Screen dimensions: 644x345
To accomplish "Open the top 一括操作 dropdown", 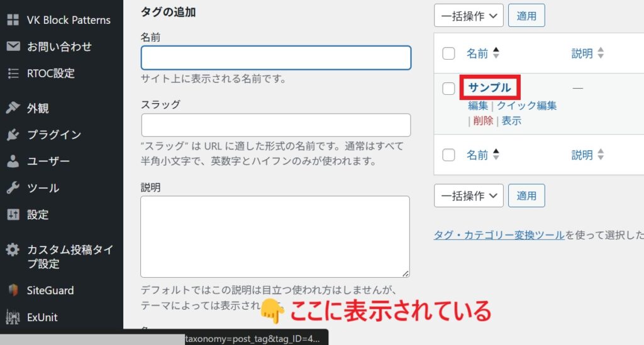I will tap(469, 16).
